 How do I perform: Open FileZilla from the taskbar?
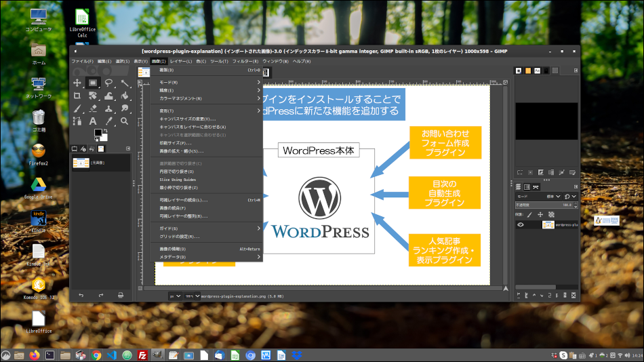pyautogui.click(x=142, y=355)
